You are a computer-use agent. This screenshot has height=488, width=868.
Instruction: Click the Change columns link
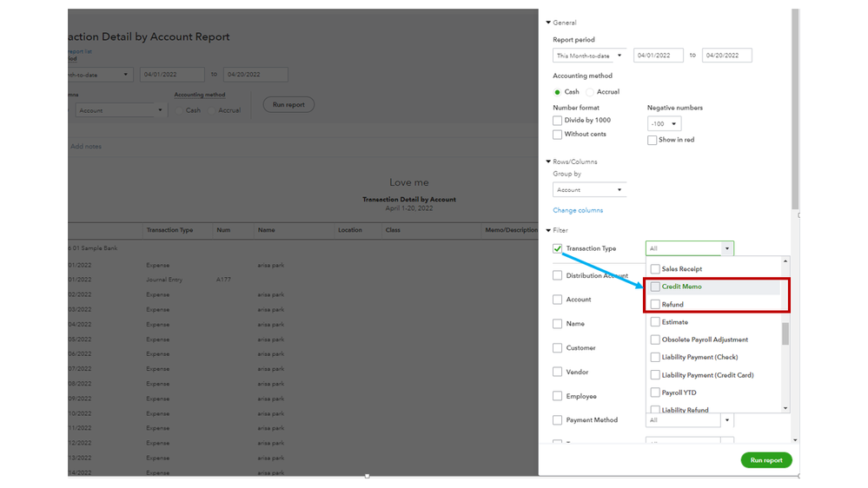point(578,210)
